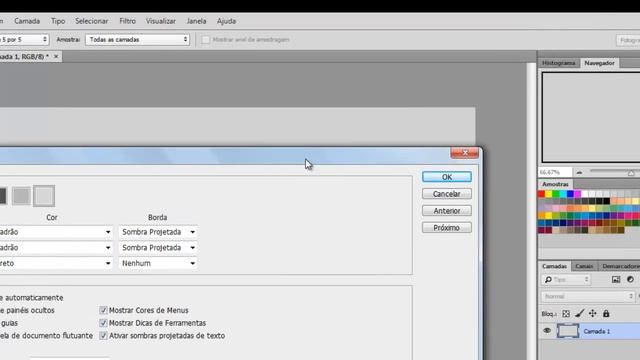Lock transparent pixels in Layers panel

point(566,314)
